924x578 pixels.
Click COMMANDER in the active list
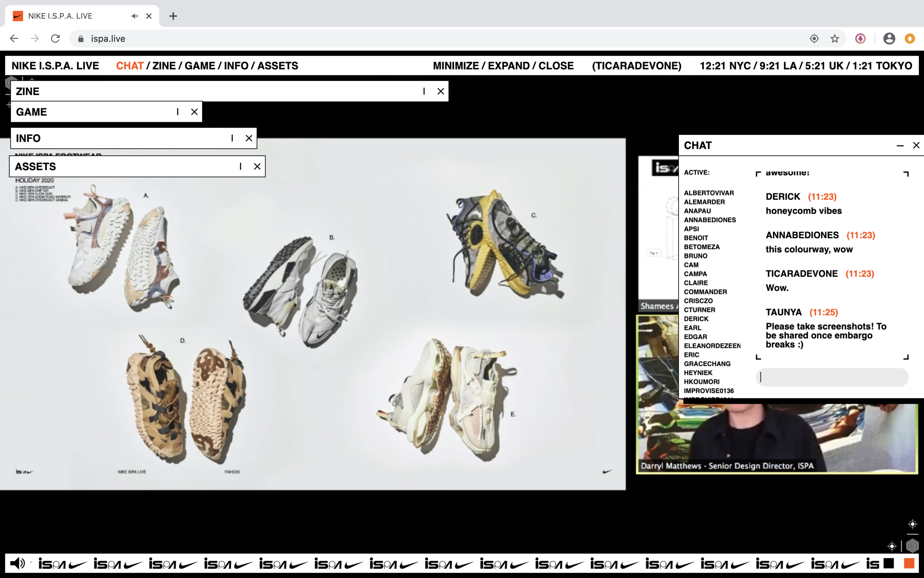click(706, 292)
